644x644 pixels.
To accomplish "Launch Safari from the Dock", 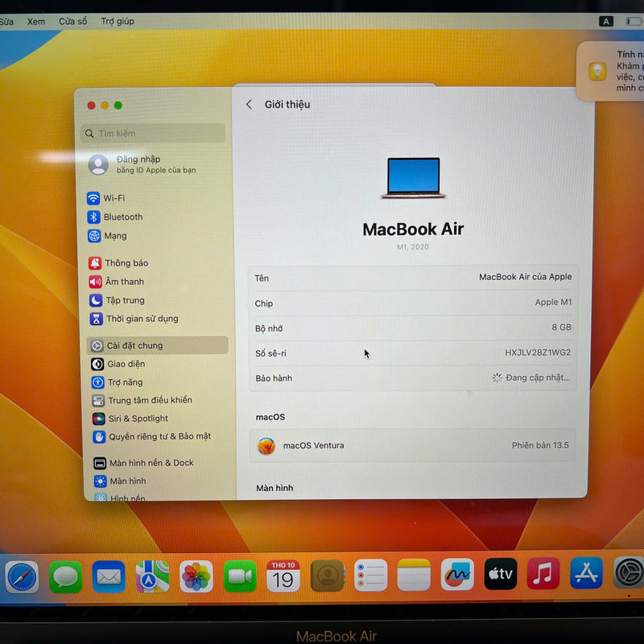I will coord(22,576).
